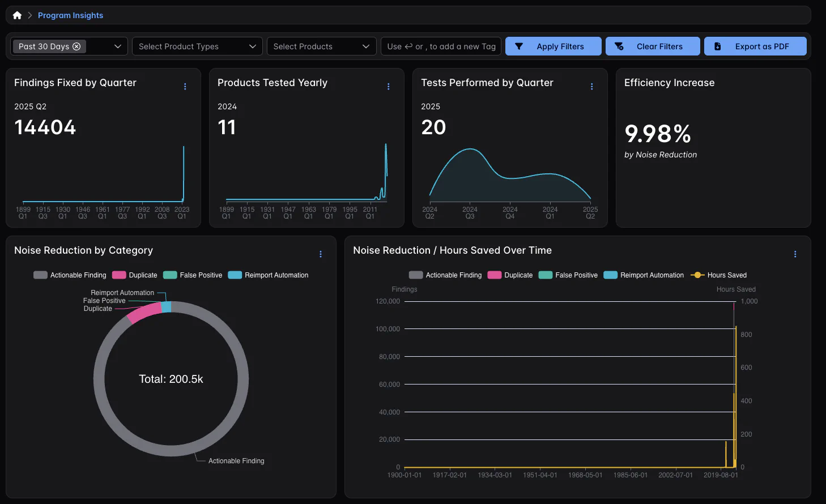826x504 pixels.
Task: Click the Clear Filters button
Action: click(x=652, y=46)
